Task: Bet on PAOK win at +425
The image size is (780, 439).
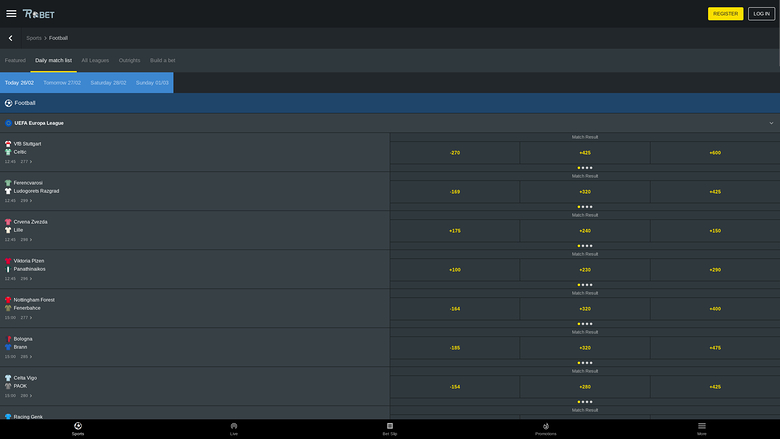Action: (715, 387)
